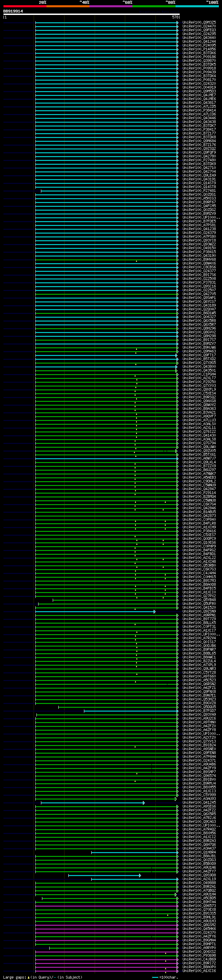Open hit UniRef100_A9RPN1
Viewport: 222px width, 980px height.
coord(199,615)
